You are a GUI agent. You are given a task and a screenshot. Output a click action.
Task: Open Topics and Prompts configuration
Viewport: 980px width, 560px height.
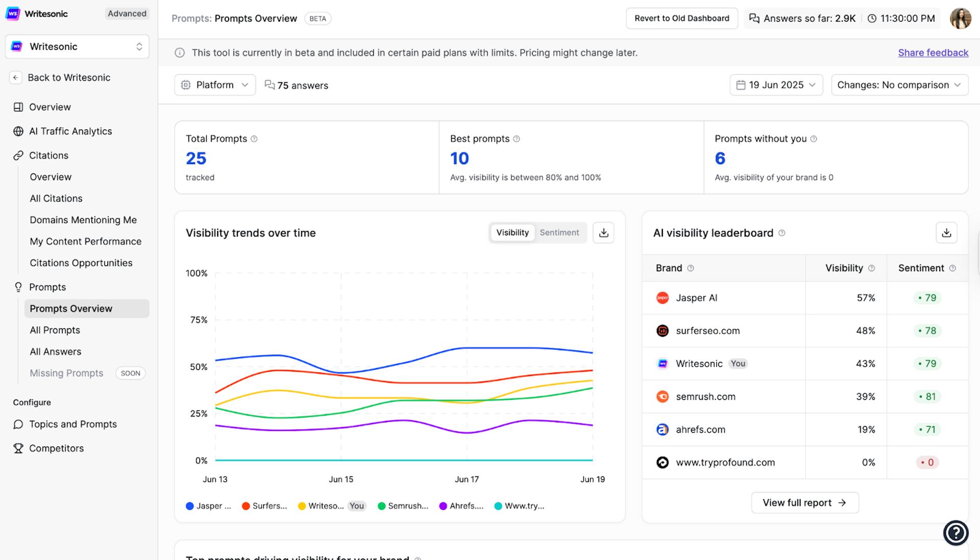[73, 424]
